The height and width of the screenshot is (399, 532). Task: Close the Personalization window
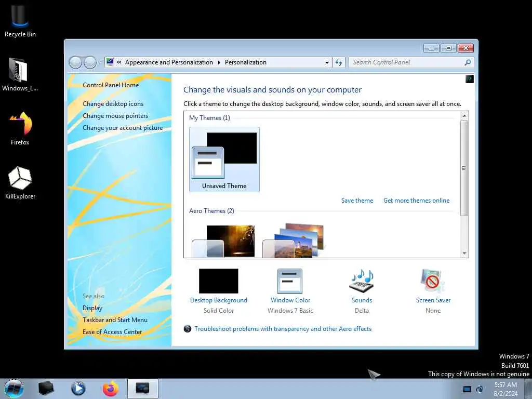point(466,48)
